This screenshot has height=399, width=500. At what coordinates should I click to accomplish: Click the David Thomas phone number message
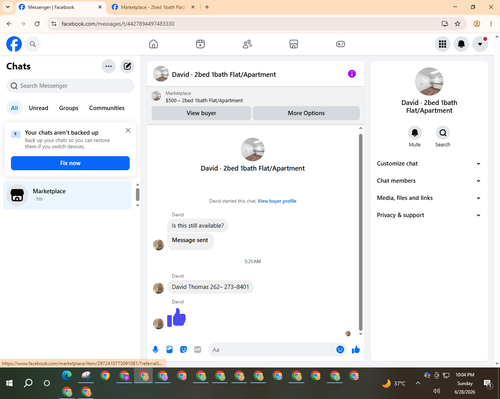click(x=210, y=287)
